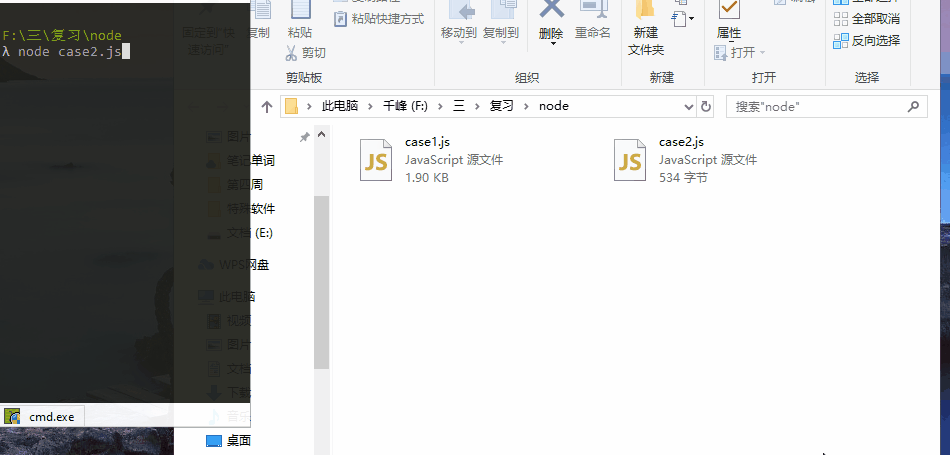Viewport: 950px width, 455px height.
Task: Click 复习 in the address breadcrumb
Action: (x=501, y=106)
